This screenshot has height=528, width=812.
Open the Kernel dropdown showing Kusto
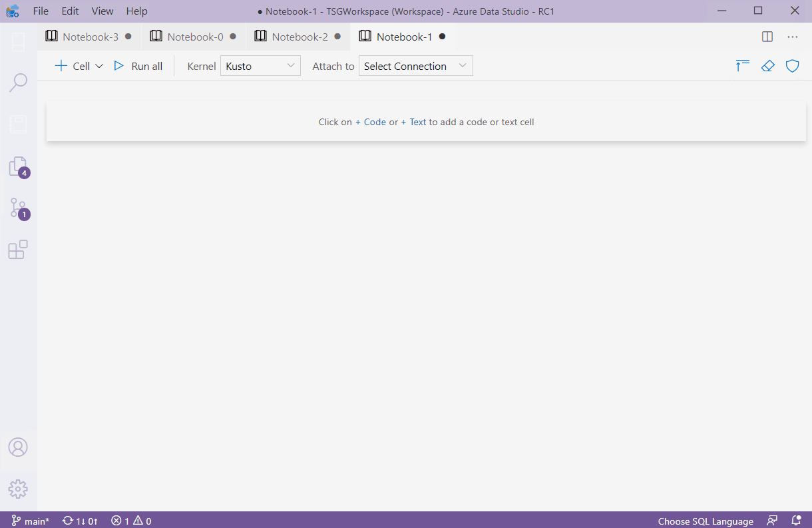pyautogui.click(x=260, y=65)
